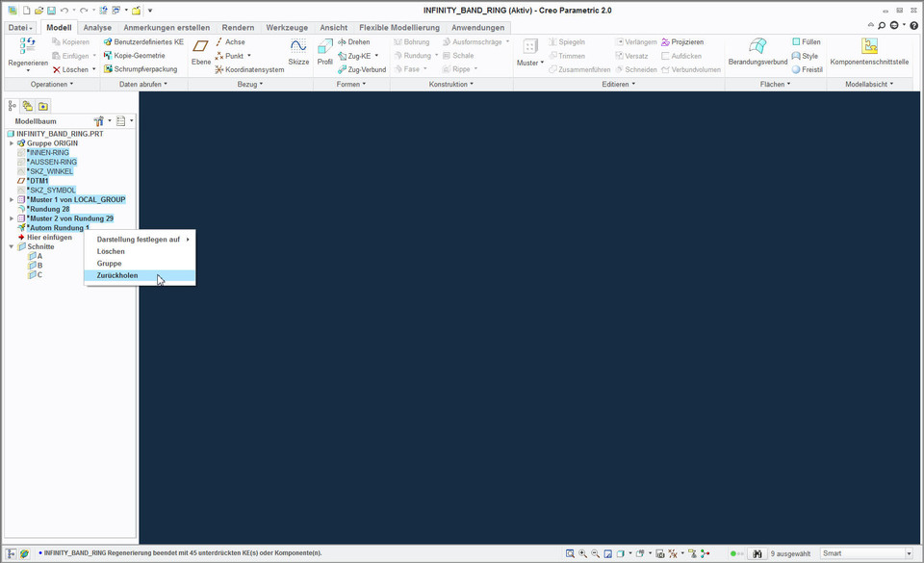The image size is (924, 563).
Task: Toggle the spin center display
Action: [704, 553]
